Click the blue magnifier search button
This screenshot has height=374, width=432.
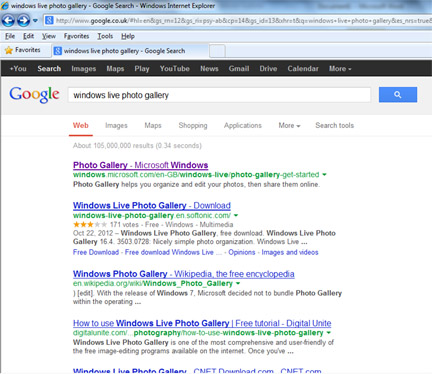398,95
